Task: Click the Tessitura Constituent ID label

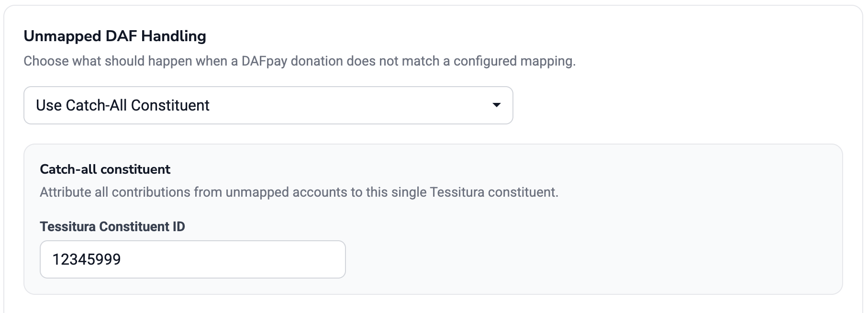Action: coord(112,226)
